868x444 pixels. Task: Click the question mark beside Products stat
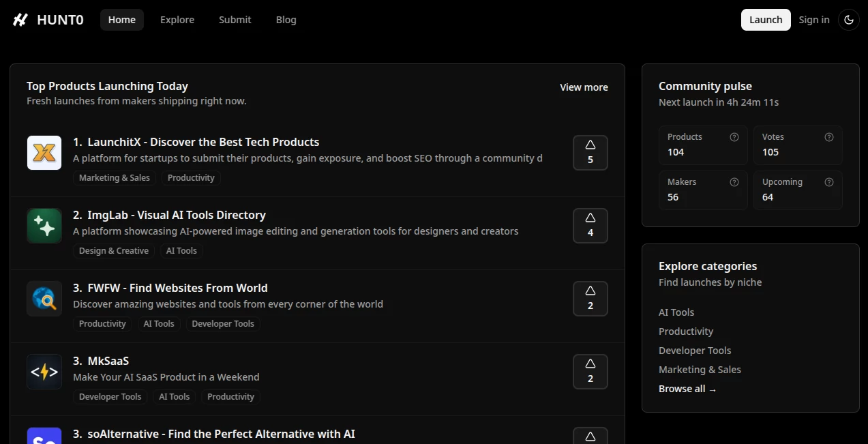click(x=734, y=136)
